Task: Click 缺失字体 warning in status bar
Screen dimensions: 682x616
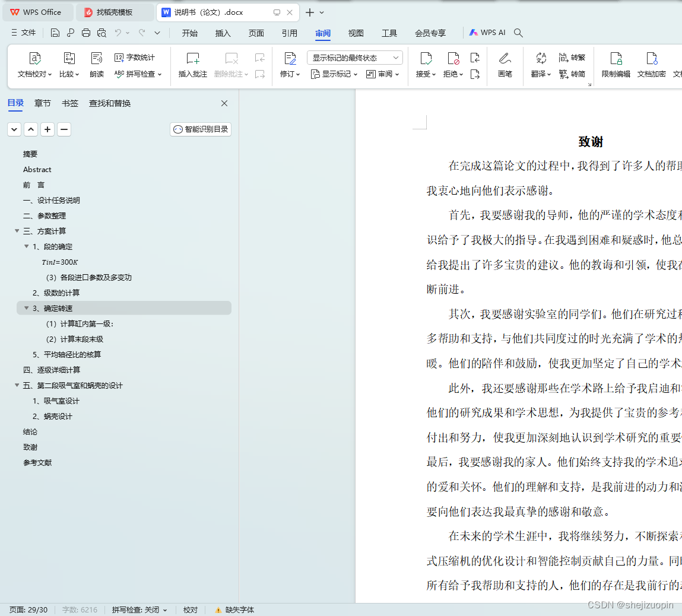Action: pyautogui.click(x=235, y=610)
